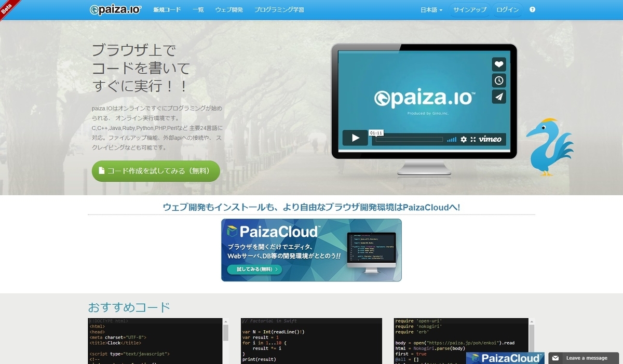Click the blue bird mascot
This screenshot has height=364, width=623.
pyautogui.click(x=550, y=146)
